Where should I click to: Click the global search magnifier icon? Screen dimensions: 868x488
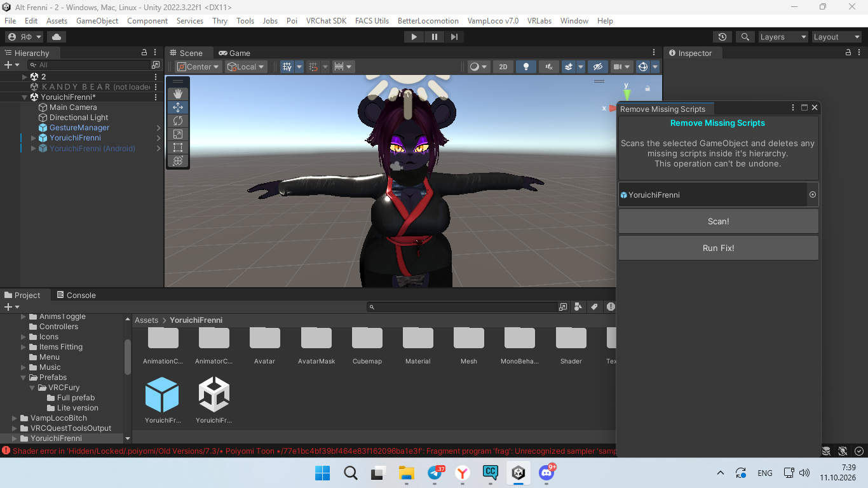tap(745, 37)
